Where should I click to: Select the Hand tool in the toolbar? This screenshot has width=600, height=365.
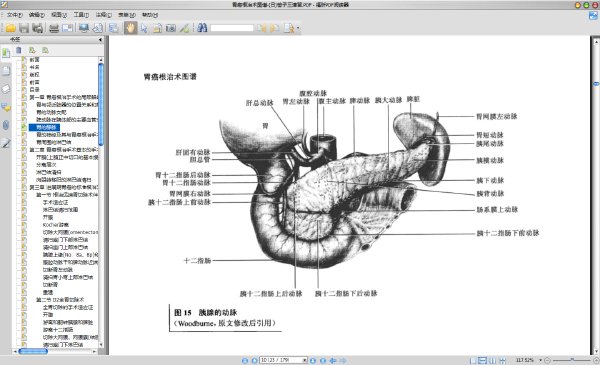tap(130, 28)
